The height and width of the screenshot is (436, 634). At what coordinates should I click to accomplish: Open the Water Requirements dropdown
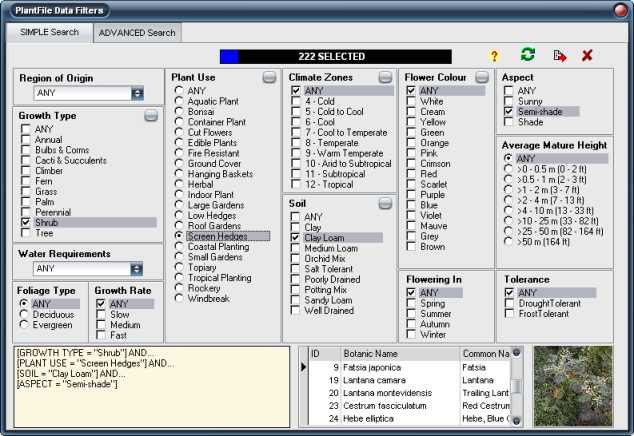pos(137,268)
